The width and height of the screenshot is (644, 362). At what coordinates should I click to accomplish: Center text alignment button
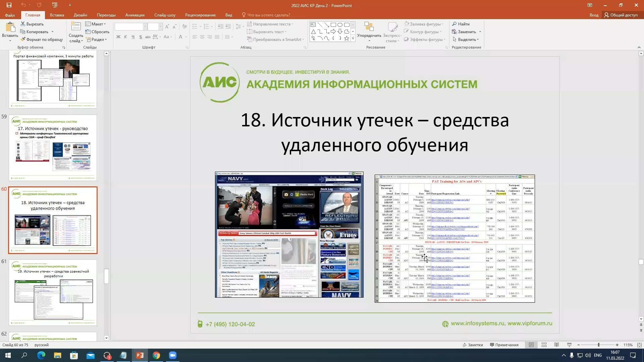pyautogui.click(x=202, y=37)
